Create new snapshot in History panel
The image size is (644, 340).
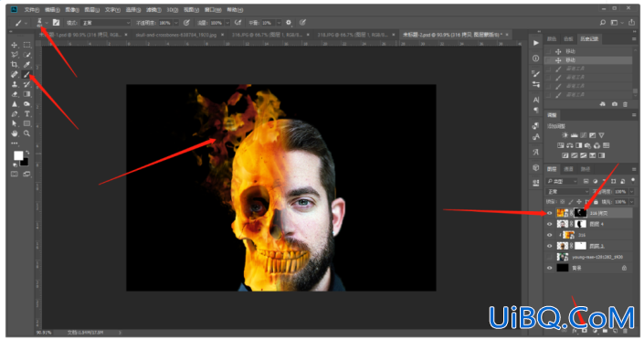click(615, 104)
